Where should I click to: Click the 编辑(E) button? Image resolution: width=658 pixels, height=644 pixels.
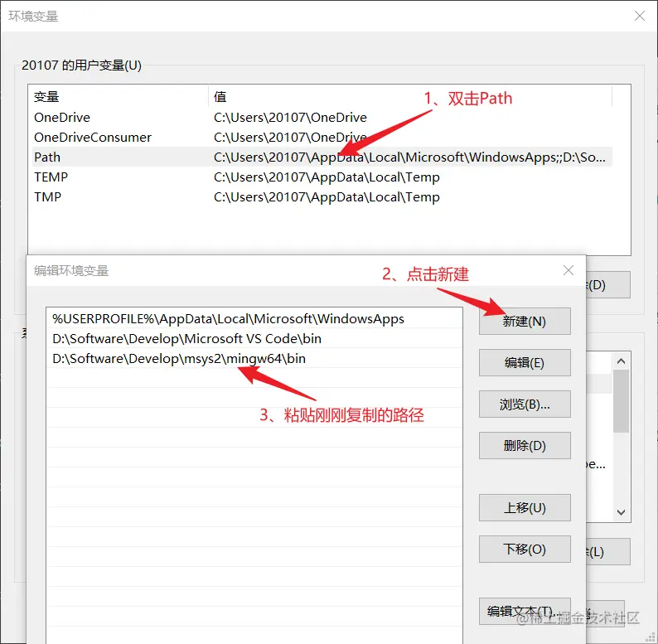tap(525, 362)
